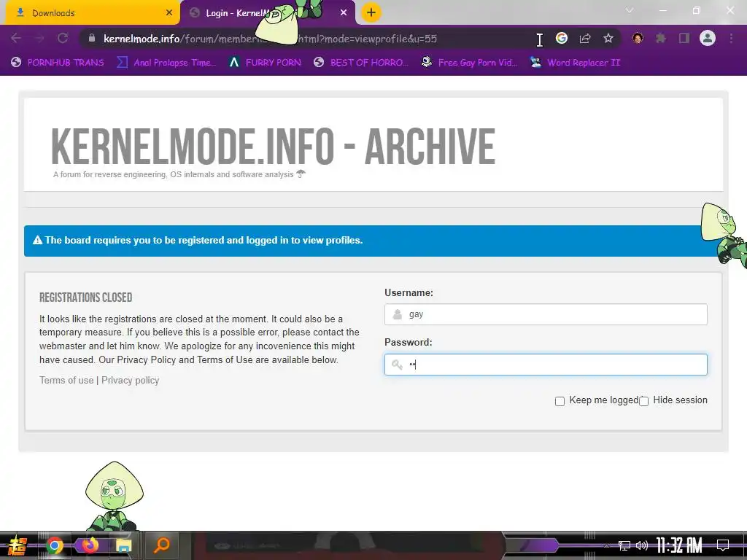Click the avatar extension icon in toolbar
Viewport: 747px width, 560px height.
click(638, 38)
